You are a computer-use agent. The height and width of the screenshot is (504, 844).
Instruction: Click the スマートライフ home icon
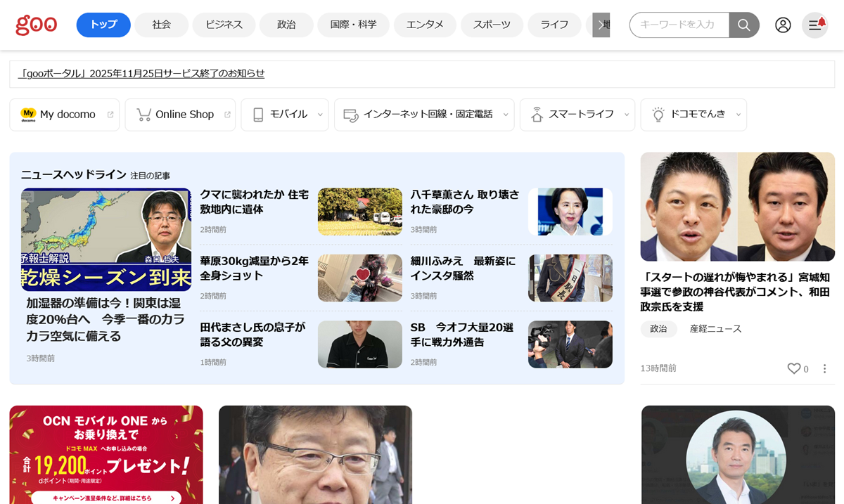pyautogui.click(x=537, y=115)
